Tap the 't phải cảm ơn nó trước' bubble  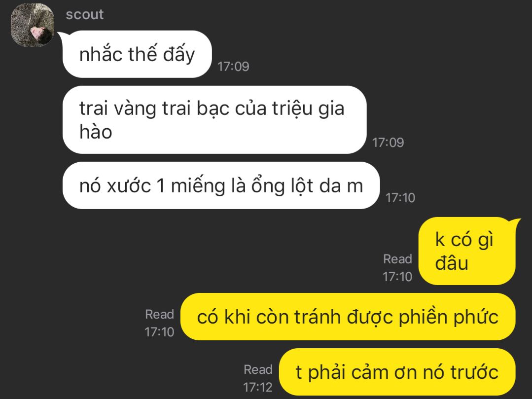pos(397,372)
